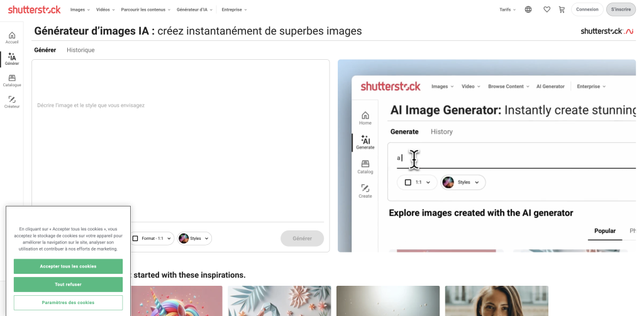Expand the Générateur d'IA menu
This screenshot has height=316, width=644.
click(x=195, y=9)
